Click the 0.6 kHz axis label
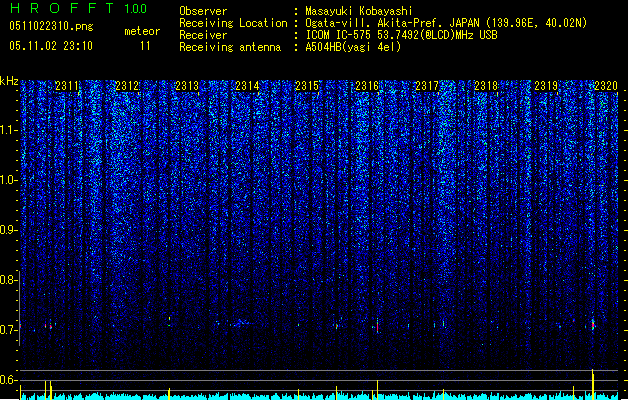Viewport: 629px width, 400px height. pos(8,380)
